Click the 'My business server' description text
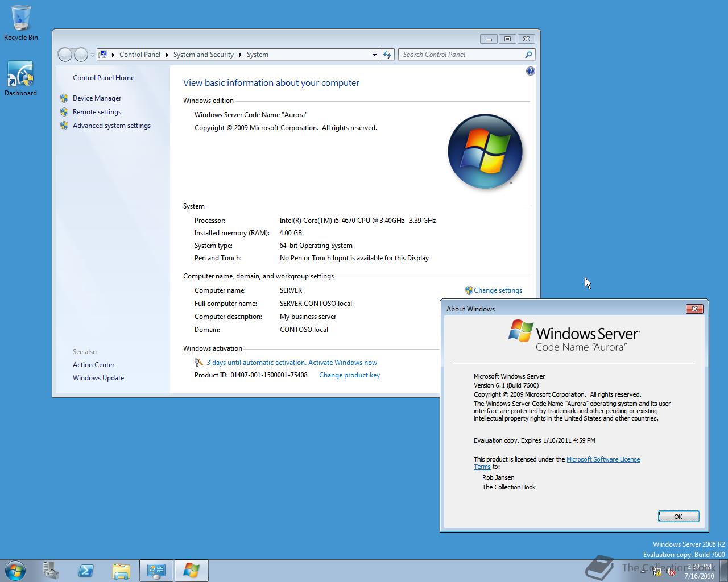This screenshot has height=582, width=728. [308, 317]
